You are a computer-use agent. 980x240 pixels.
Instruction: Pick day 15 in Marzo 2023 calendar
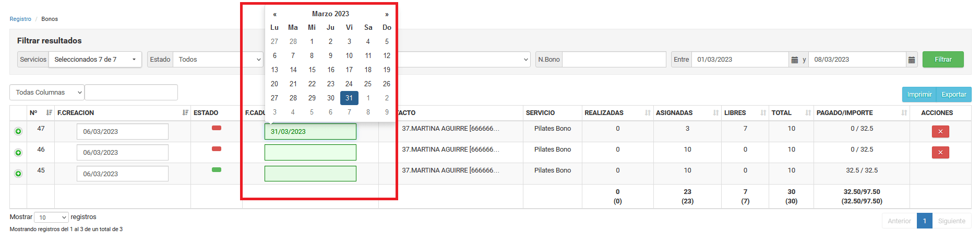point(312,70)
